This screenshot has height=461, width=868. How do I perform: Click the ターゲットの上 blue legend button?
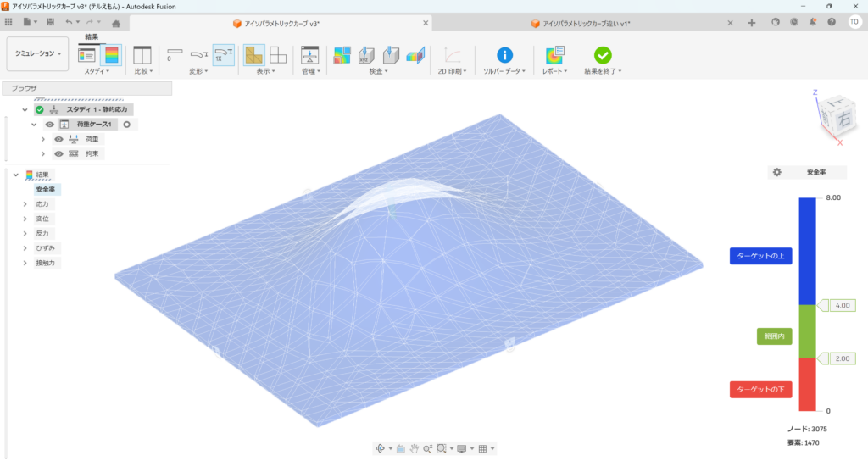(761, 257)
